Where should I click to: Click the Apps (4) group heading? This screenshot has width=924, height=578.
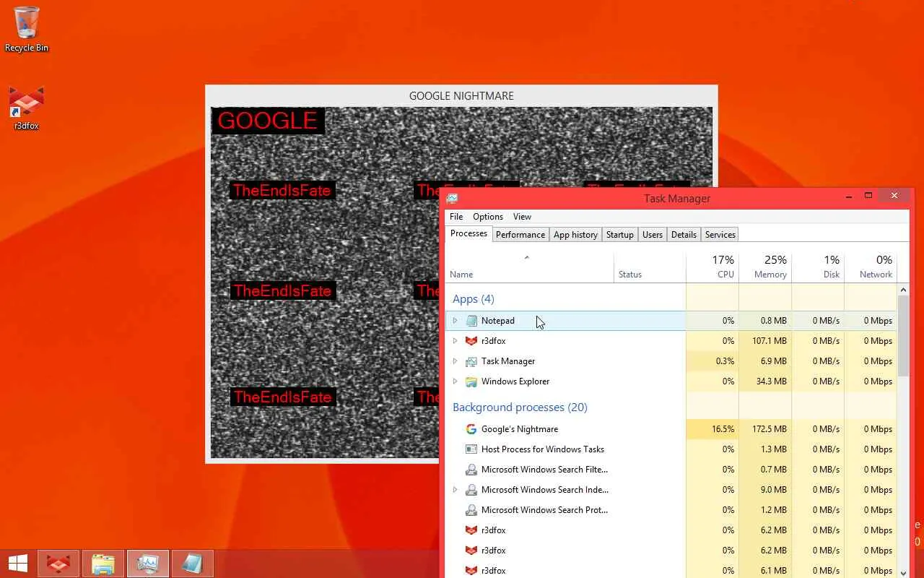coord(474,299)
